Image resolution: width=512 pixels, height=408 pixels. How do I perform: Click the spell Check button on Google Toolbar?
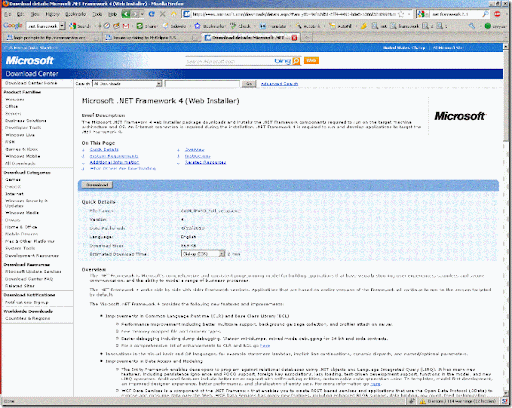(240, 26)
